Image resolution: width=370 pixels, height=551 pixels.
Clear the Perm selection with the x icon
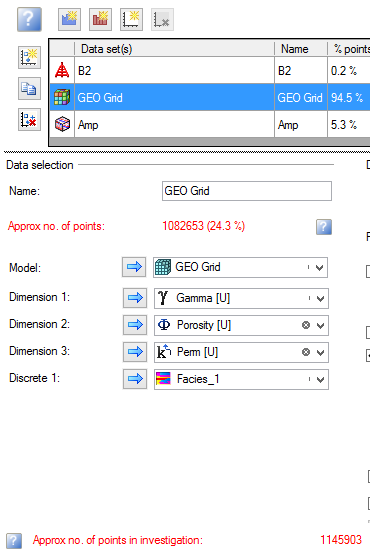(x=306, y=352)
